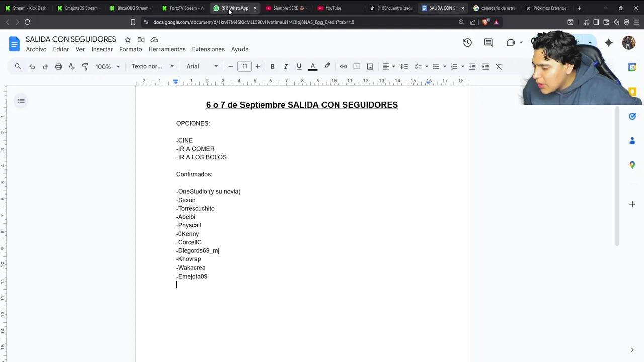Open the Google Docs home icon

(14, 44)
